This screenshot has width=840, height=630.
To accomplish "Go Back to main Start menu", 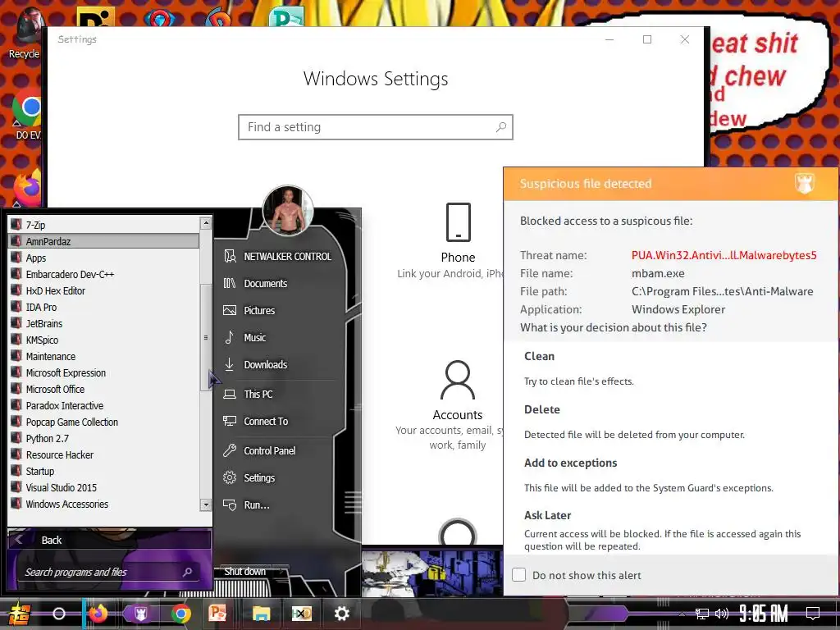I will [109, 540].
